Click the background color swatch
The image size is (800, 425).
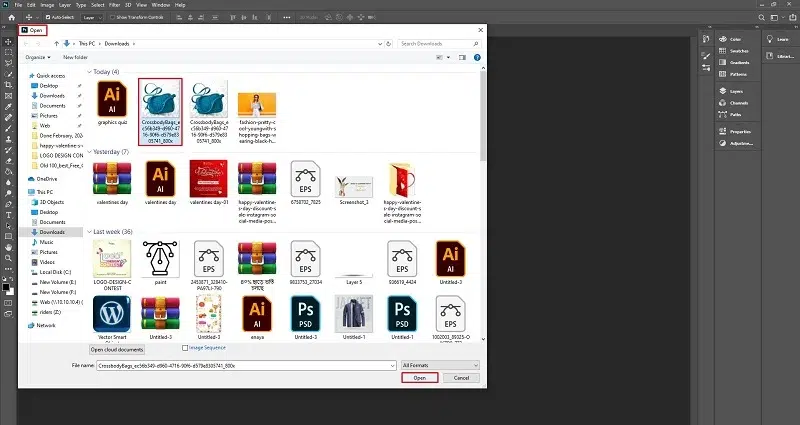(x=10, y=291)
